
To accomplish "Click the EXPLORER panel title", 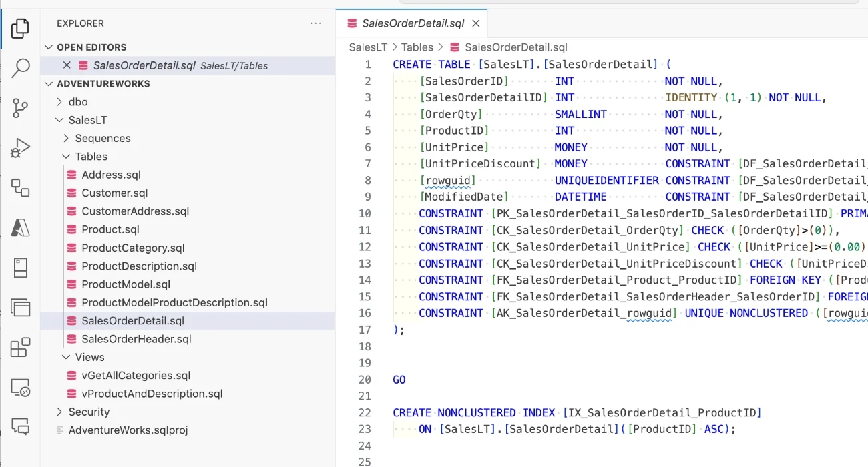I will (80, 23).
